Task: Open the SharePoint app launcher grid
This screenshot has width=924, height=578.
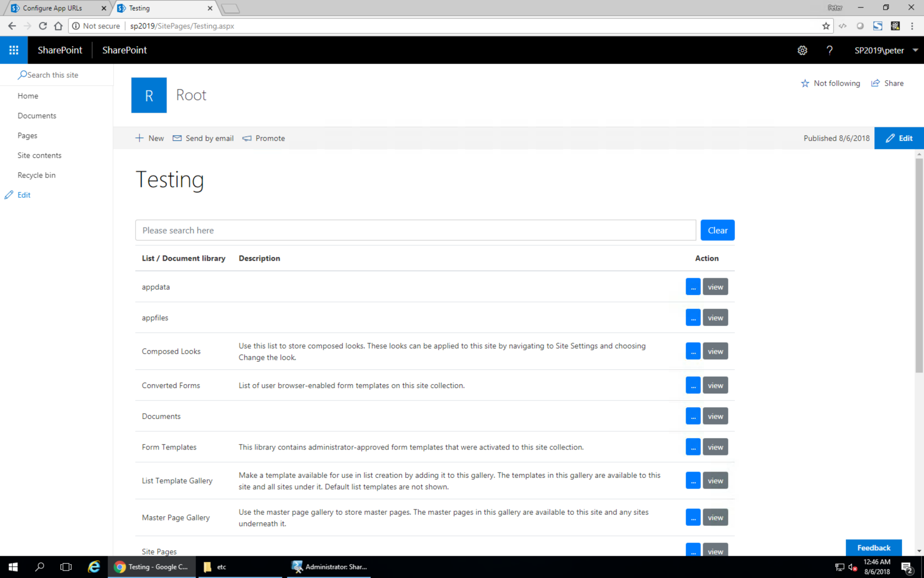Action: pos(13,50)
